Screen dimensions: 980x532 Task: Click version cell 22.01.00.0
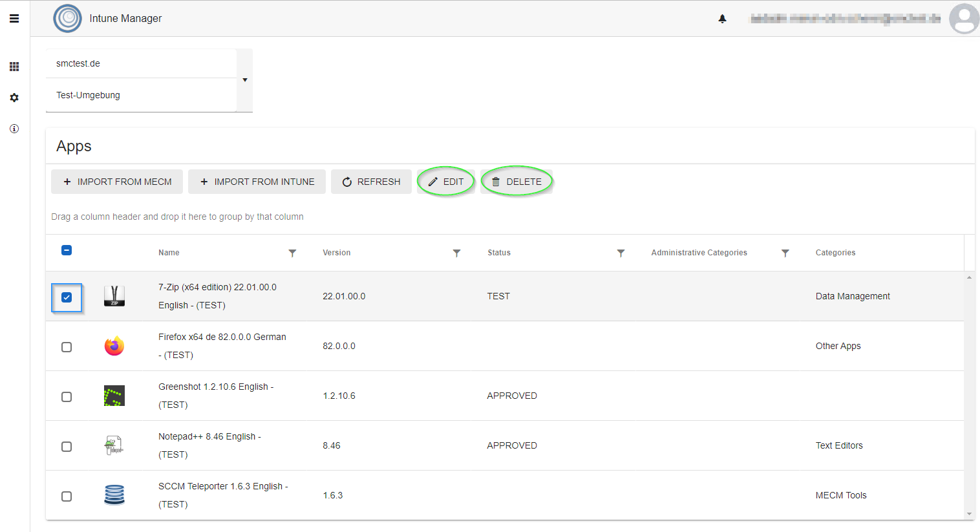[x=344, y=296]
